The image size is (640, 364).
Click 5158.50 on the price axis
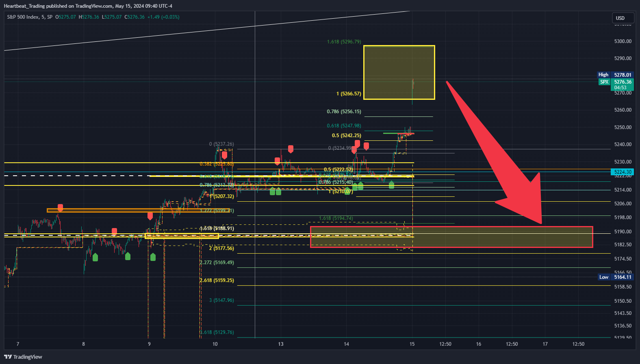click(x=623, y=287)
